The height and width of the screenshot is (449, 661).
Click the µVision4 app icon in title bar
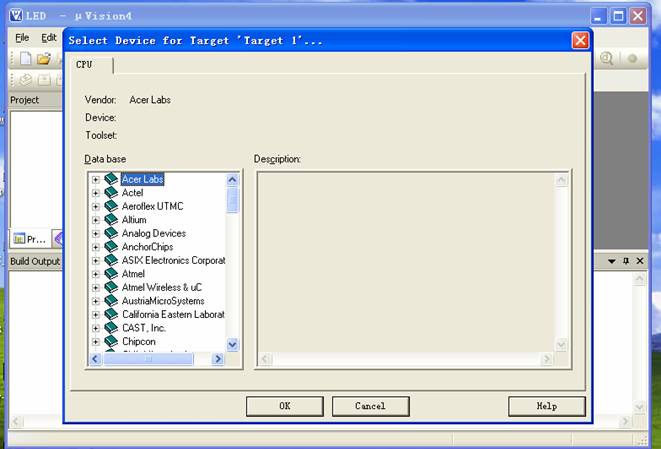click(16, 16)
